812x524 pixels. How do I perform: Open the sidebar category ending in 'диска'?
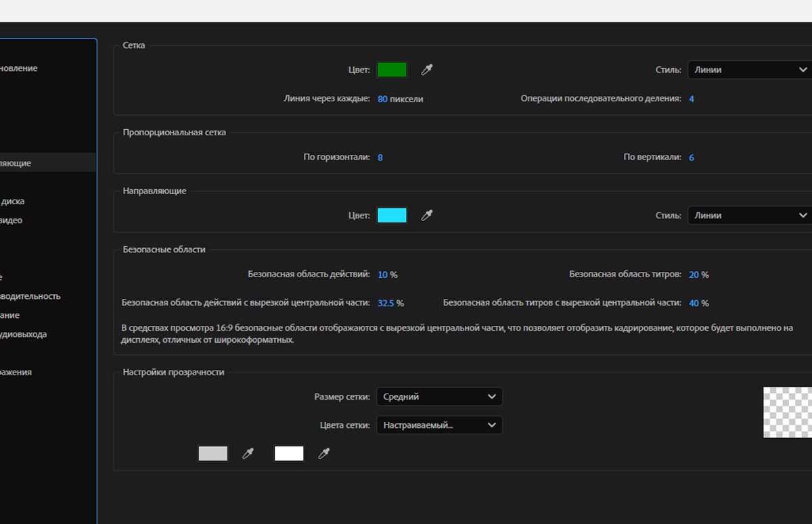pos(12,201)
